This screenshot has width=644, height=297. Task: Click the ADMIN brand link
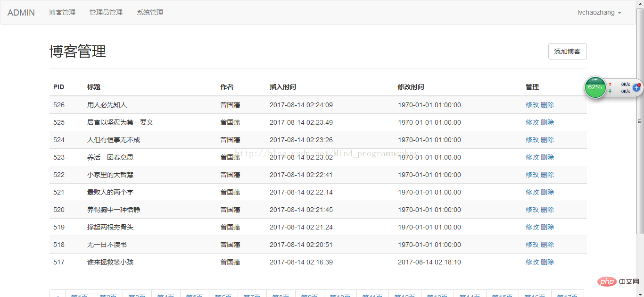21,13
